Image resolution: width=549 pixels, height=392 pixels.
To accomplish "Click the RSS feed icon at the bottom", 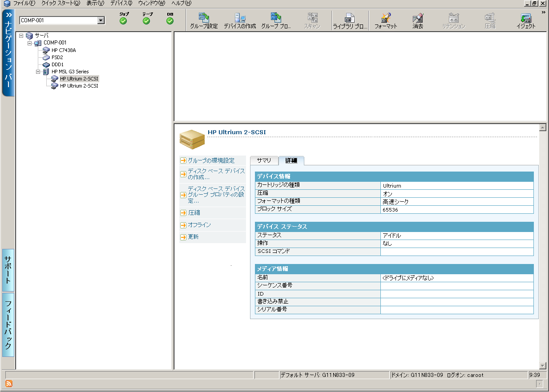I will tap(9, 384).
